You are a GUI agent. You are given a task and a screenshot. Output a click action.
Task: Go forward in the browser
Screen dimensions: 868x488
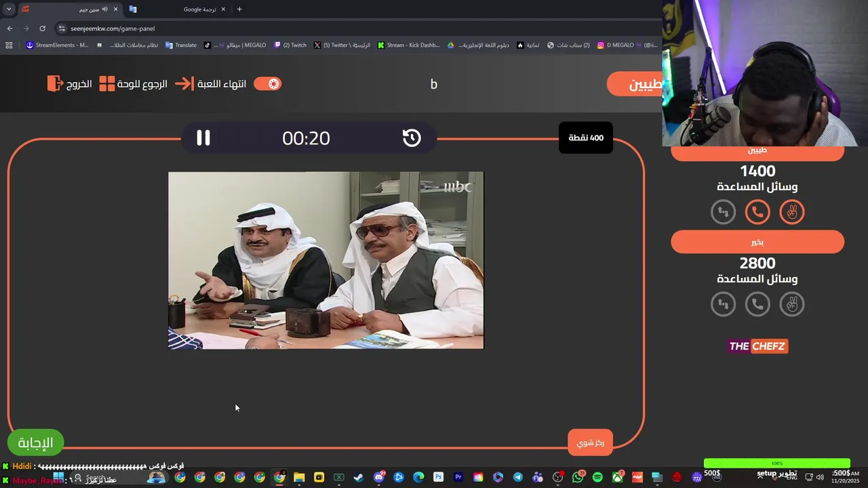tap(26, 28)
